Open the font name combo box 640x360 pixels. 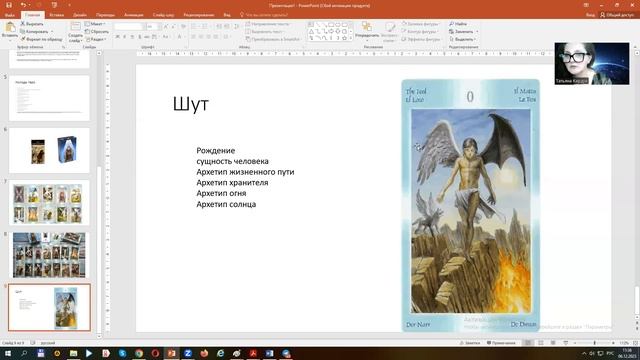click(129, 27)
